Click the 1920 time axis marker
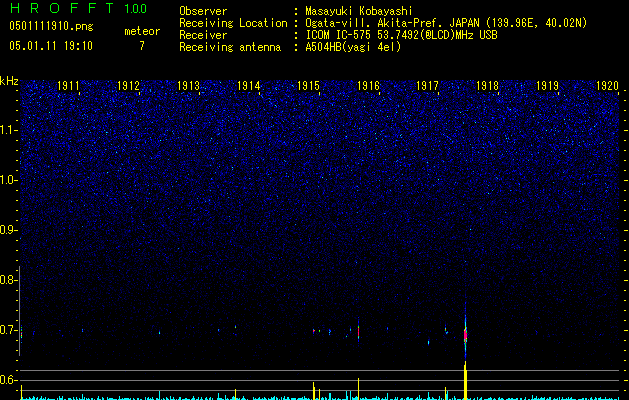 (x=607, y=86)
